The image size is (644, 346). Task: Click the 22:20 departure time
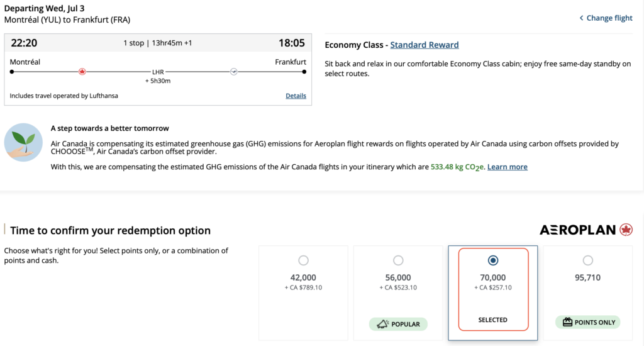coord(25,43)
